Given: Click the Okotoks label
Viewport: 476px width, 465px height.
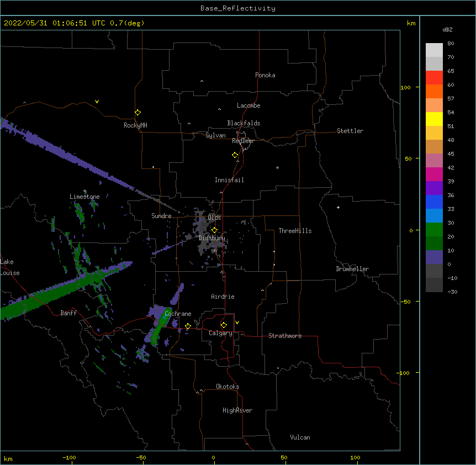Looking at the screenshot, I should point(228,387).
